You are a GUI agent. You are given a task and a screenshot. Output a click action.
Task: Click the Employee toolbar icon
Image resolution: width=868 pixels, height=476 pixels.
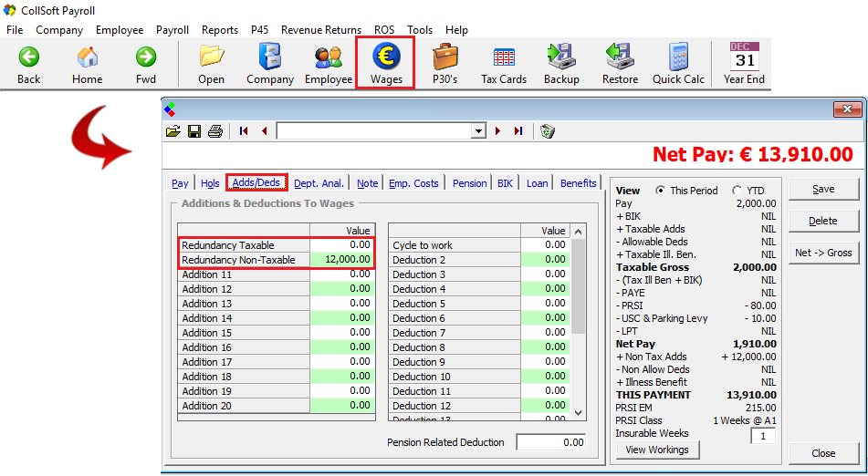click(x=329, y=64)
